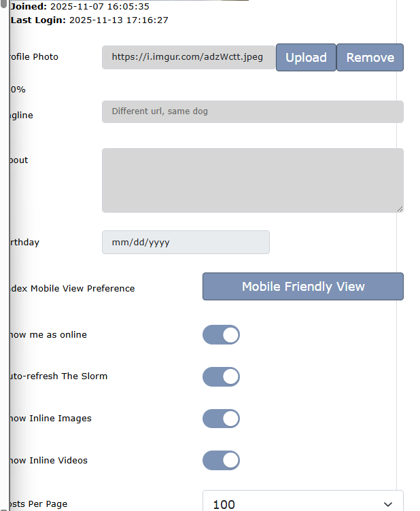
Task: Focus the profile photo URL field
Action: [x=188, y=58]
